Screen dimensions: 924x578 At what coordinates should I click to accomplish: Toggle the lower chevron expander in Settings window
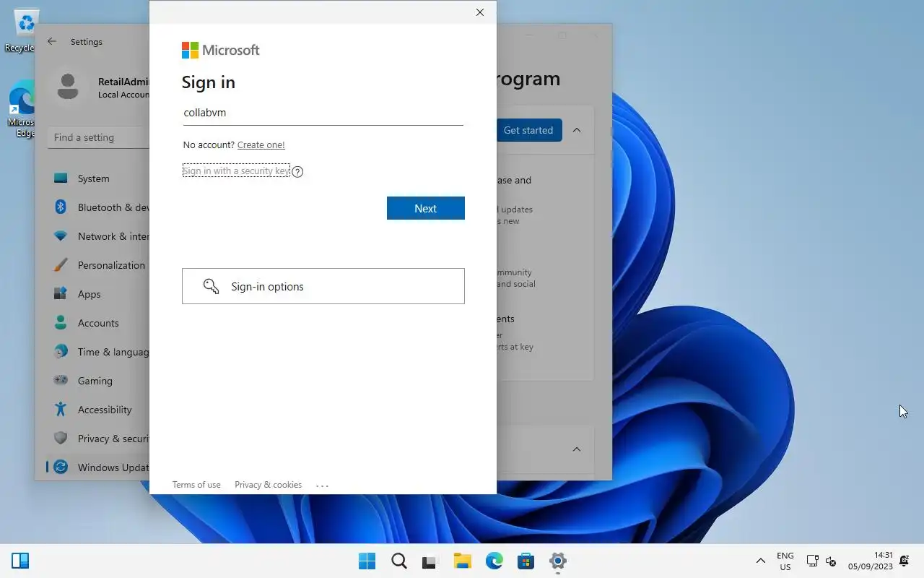577,449
